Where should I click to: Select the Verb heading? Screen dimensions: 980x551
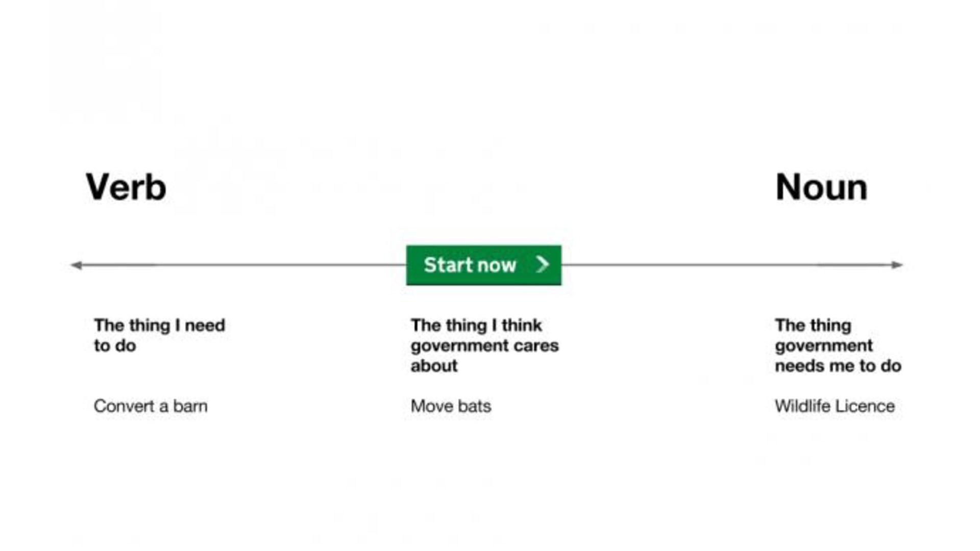[x=126, y=187]
